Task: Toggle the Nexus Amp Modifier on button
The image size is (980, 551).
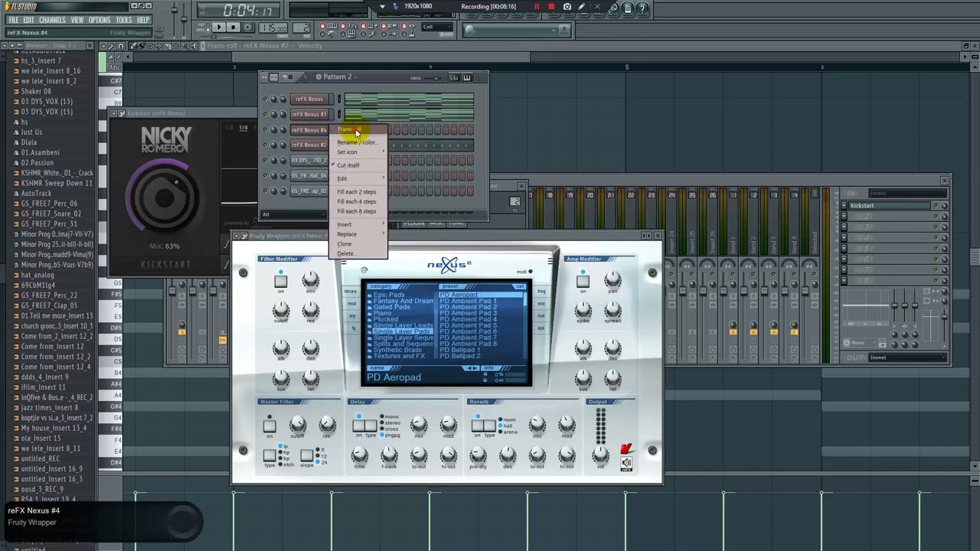Action: point(583,281)
